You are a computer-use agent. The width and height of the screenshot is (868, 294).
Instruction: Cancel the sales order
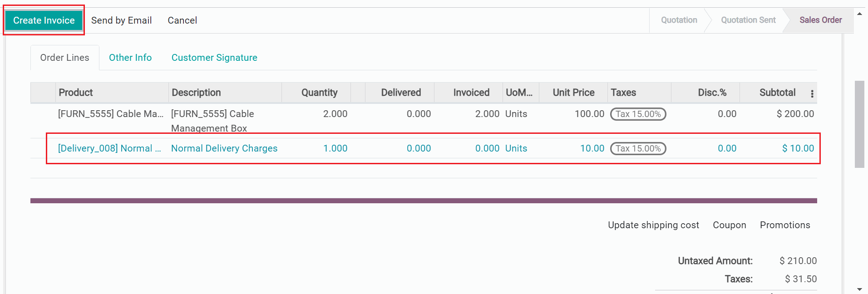coord(182,20)
